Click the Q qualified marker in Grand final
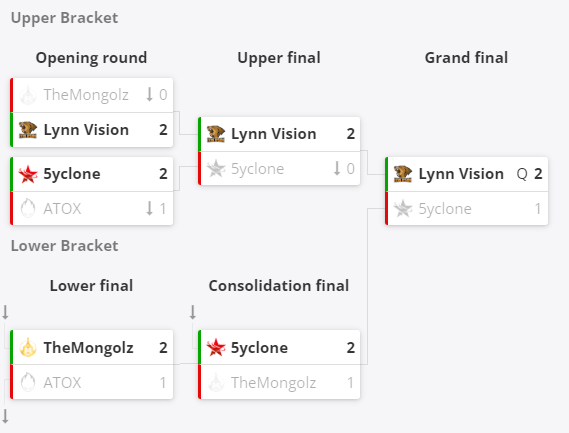This screenshot has height=433, width=569. (x=522, y=174)
